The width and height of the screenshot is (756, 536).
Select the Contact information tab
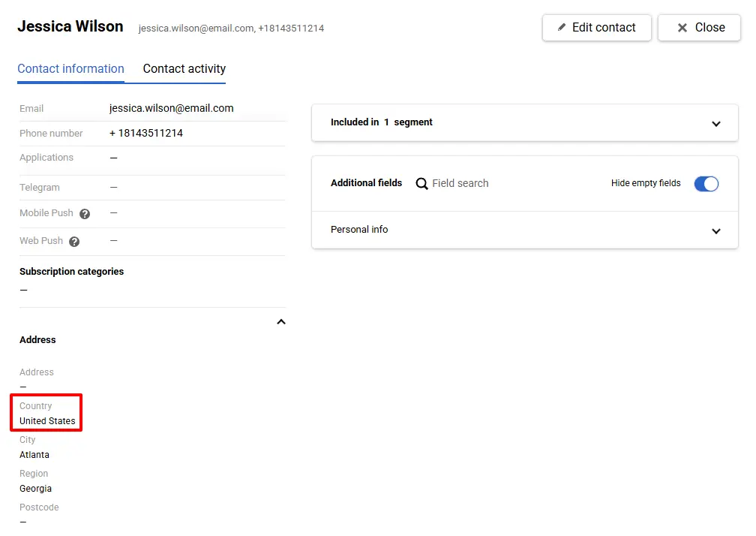[70, 68]
